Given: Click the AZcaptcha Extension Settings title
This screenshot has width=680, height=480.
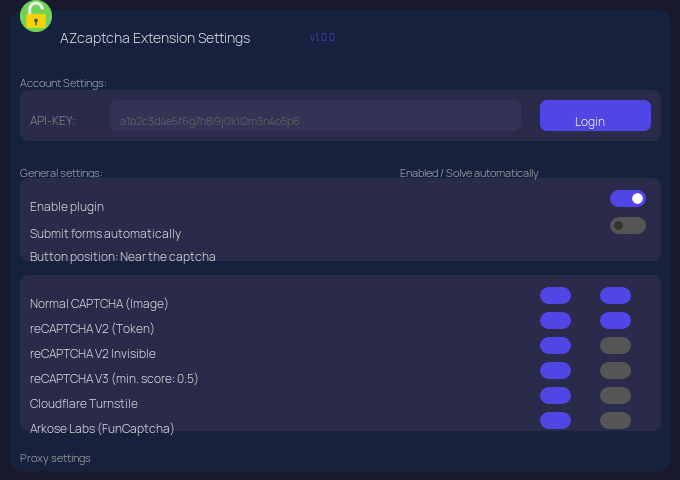Looking at the screenshot, I should point(155,38).
